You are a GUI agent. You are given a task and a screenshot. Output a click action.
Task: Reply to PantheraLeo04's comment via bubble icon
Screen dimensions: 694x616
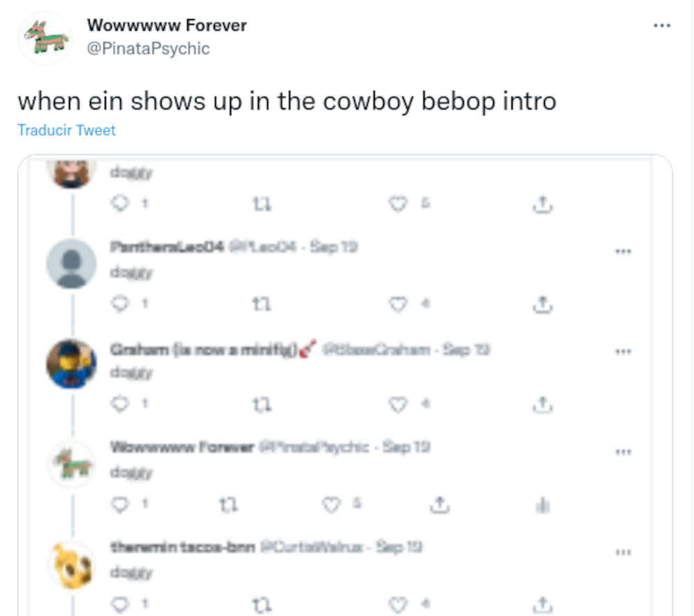119,304
